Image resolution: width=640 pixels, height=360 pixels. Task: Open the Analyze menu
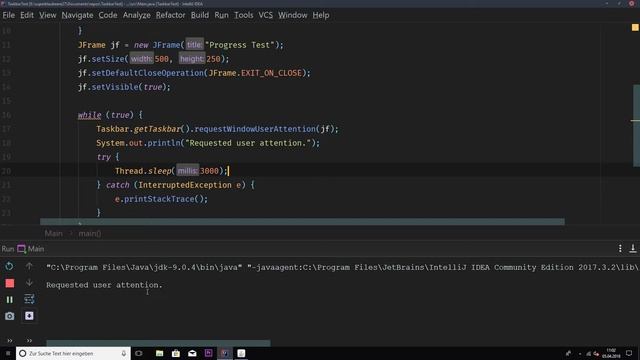tap(137, 15)
